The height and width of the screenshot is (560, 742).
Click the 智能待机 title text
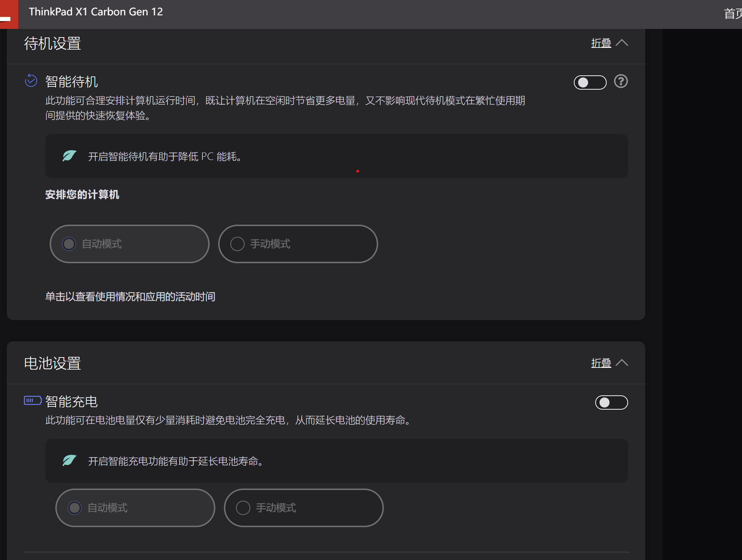coord(71,81)
